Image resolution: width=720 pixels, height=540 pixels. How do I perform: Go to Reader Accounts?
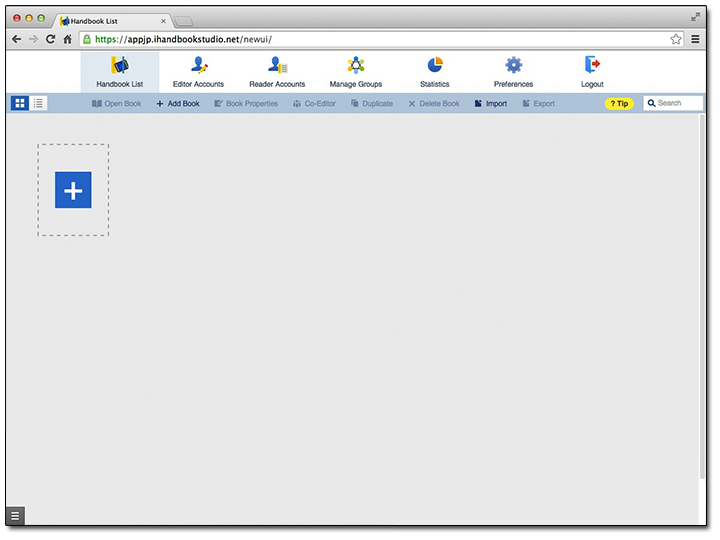[x=277, y=72]
